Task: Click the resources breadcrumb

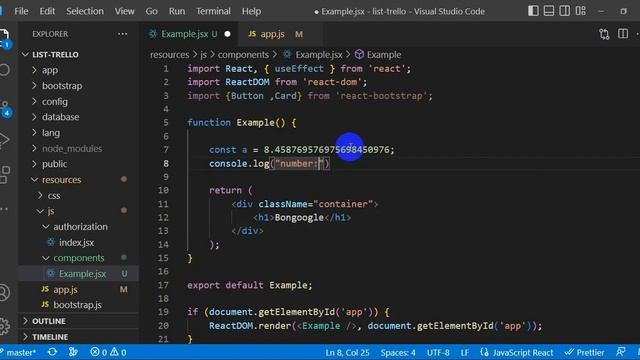Action: pos(169,55)
